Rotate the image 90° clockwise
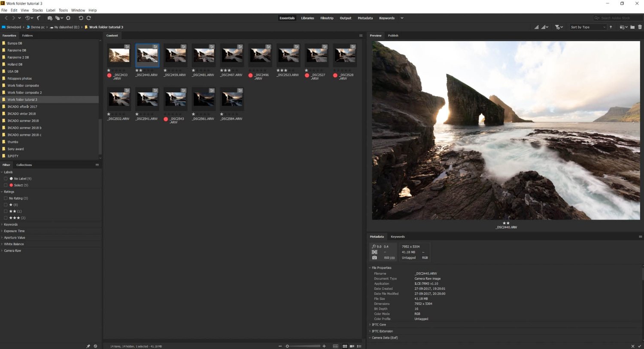 click(89, 18)
